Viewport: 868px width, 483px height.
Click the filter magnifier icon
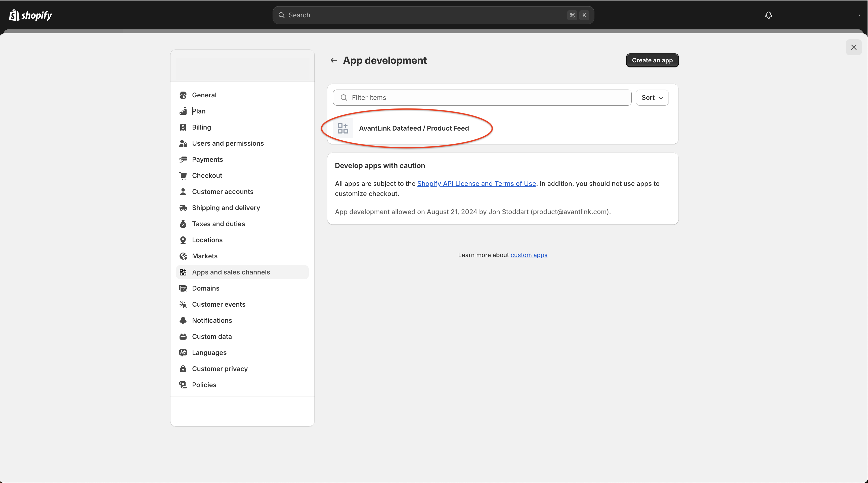click(344, 98)
